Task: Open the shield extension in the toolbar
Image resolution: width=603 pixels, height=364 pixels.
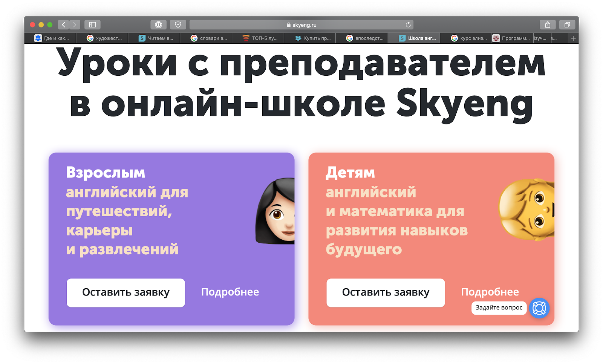Action: [x=178, y=24]
